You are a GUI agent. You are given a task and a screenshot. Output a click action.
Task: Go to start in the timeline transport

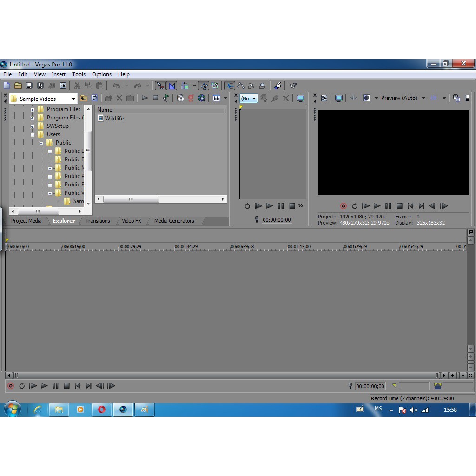[78, 386]
